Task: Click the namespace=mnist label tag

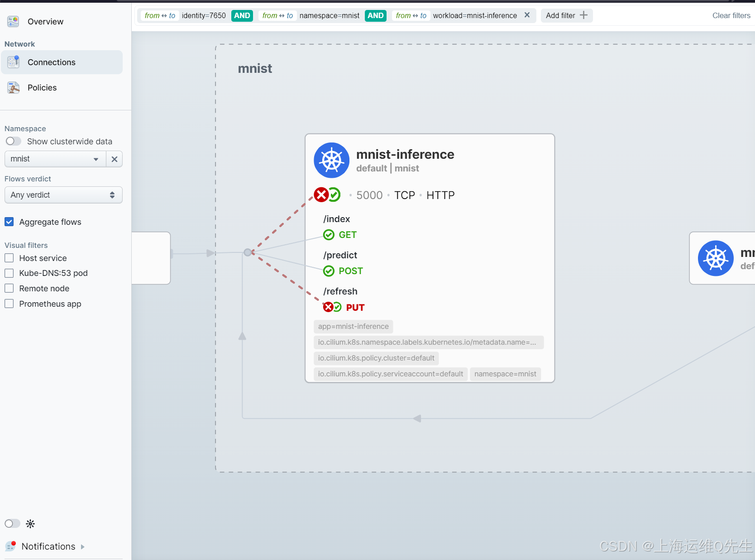Action: click(505, 374)
